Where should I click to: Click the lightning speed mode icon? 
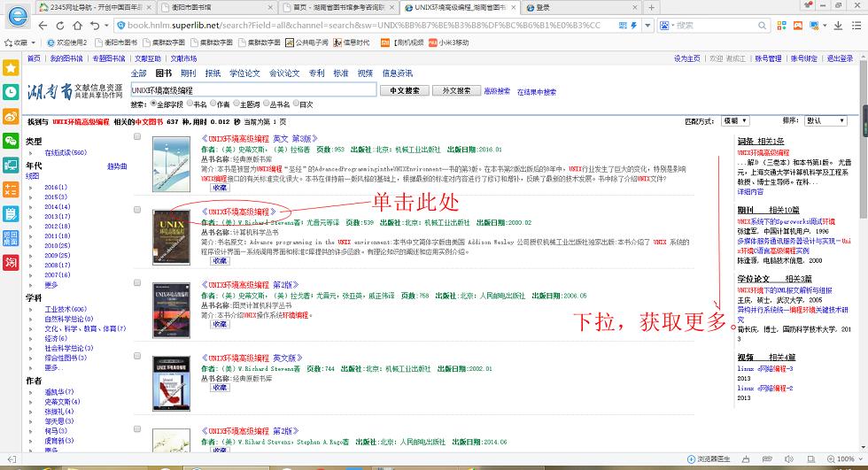(x=633, y=26)
